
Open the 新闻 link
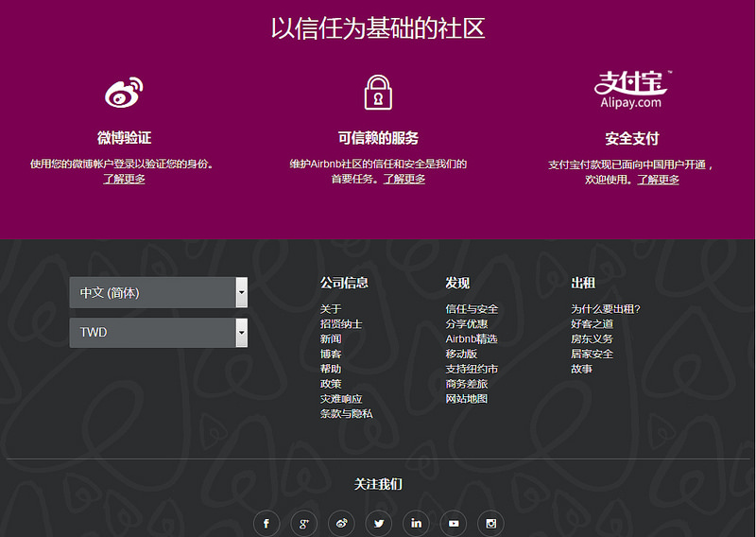[x=331, y=338]
